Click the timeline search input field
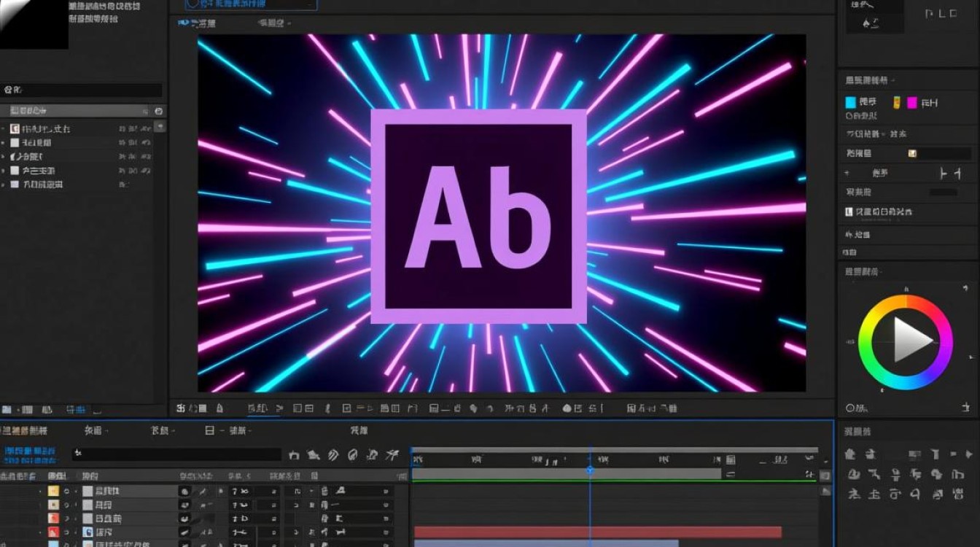 [176, 454]
